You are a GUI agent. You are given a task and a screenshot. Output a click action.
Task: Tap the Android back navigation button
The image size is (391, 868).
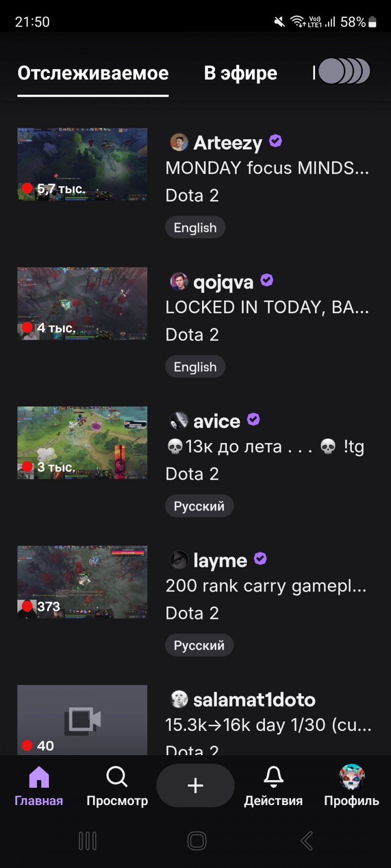[x=307, y=841]
